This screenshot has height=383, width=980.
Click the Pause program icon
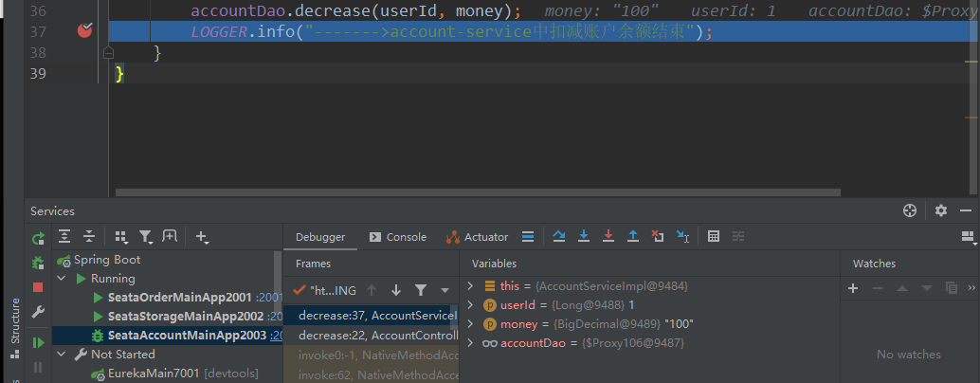point(38,367)
